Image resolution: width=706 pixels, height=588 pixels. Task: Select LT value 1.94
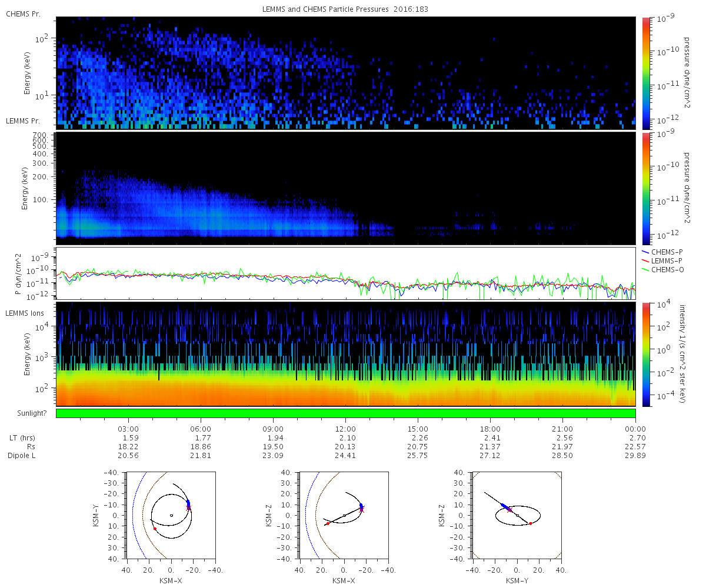[x=275, y=437]
